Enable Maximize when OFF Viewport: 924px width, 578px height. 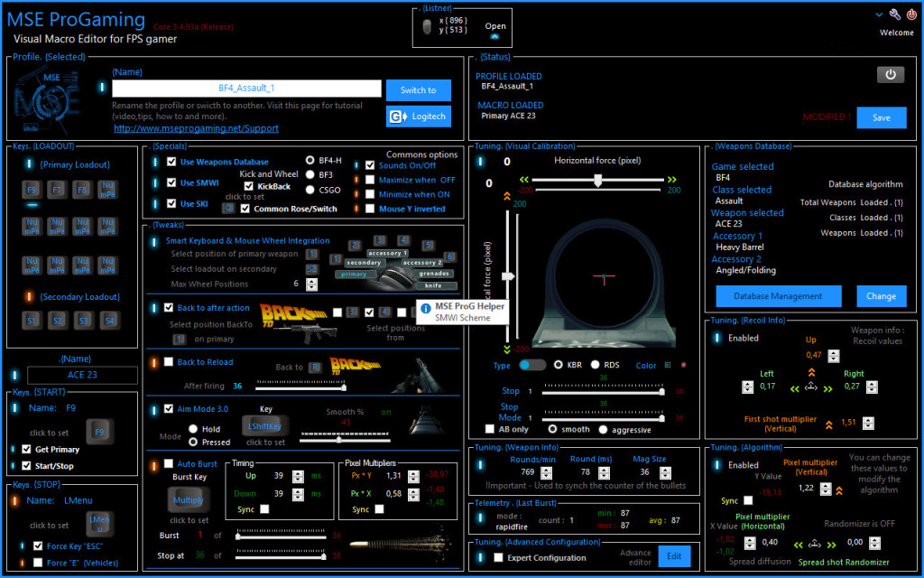click(x=370, y=180)
